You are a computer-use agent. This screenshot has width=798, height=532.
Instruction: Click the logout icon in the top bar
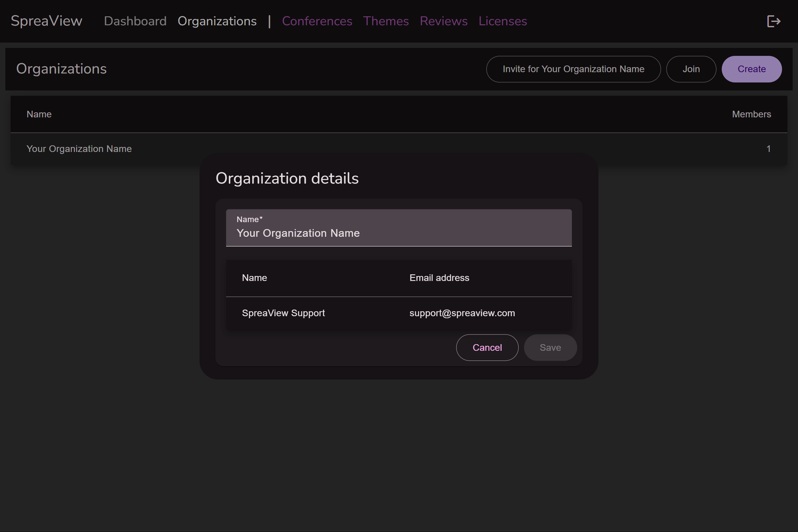(x=774, y=21)
